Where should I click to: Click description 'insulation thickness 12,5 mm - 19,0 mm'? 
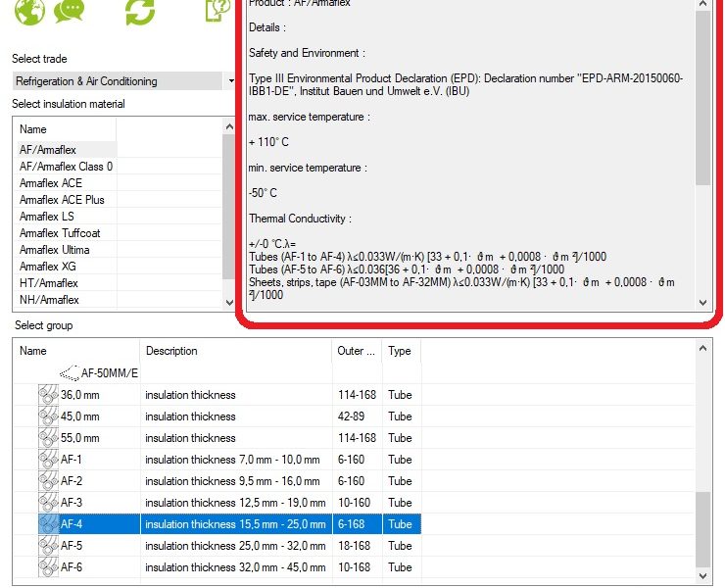(x=235, y=503)
